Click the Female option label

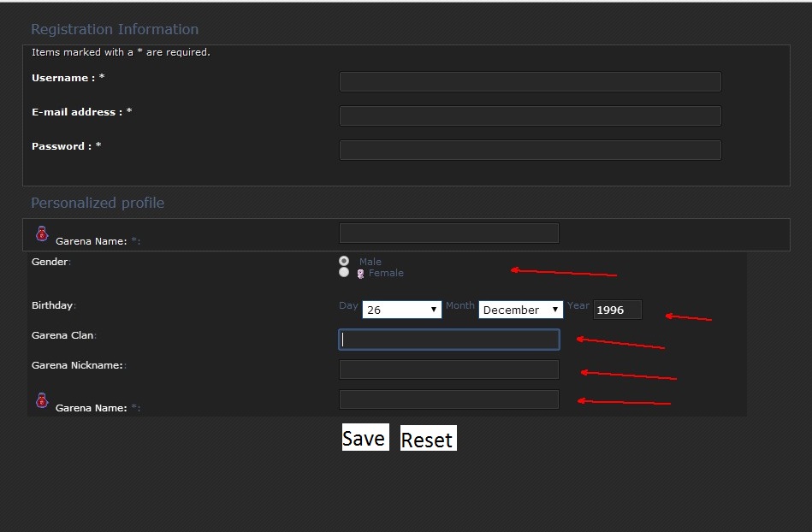(x=386, y=273)
